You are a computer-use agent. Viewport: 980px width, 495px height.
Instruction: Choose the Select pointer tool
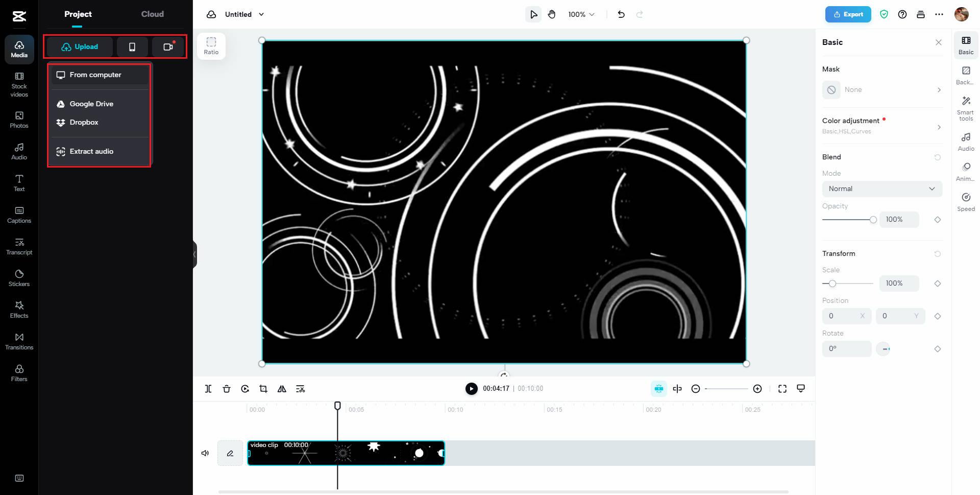point(533,14)
